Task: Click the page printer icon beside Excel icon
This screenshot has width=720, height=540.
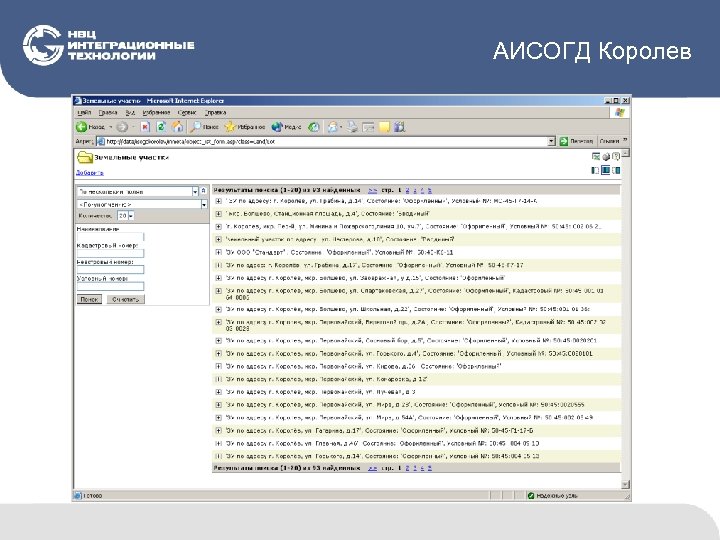Action: pyautogui.click(x=606, y=157)
